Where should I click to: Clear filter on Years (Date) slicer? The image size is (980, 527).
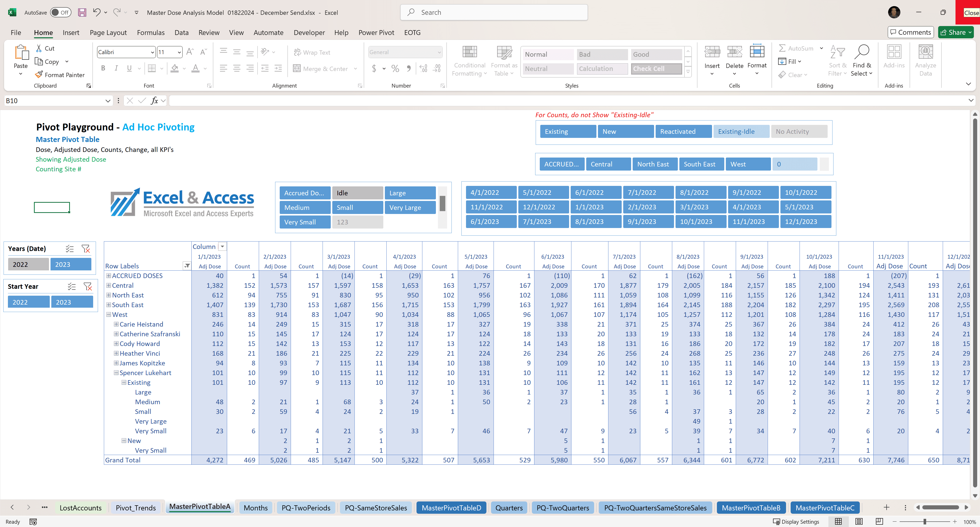pyautogui.click(x=86, y=249)
